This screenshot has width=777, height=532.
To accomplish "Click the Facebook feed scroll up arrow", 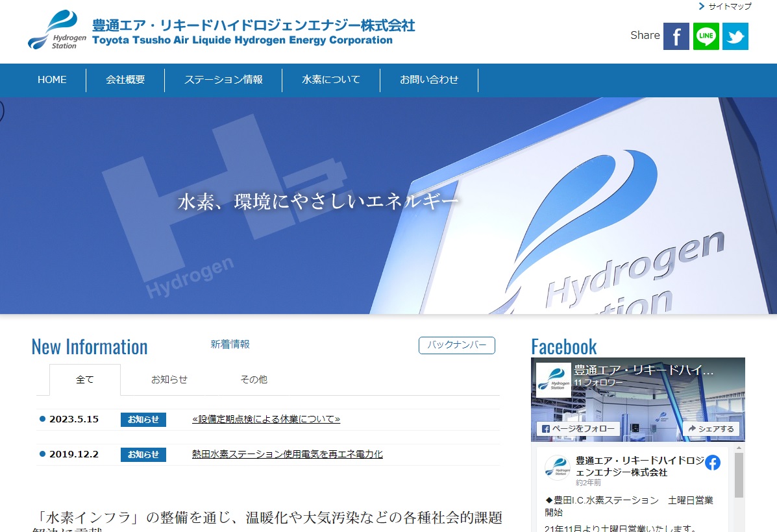I will 739,448.
